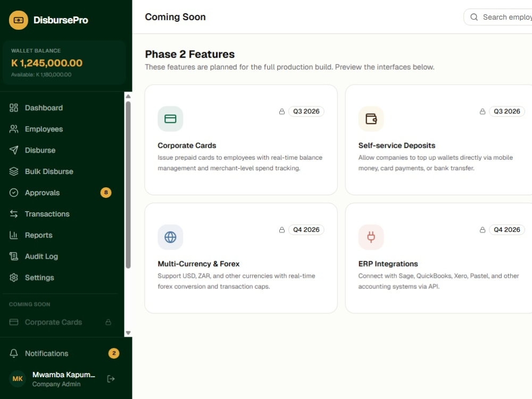This screenshot has height=399, width=532.
Task: Open the Disburse menu item
Action: (61, 151)
